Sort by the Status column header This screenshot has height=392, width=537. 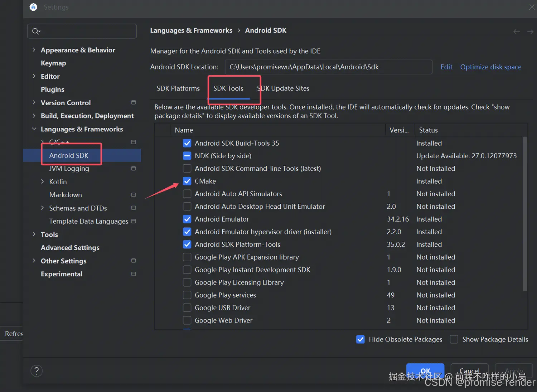(471, 130)
